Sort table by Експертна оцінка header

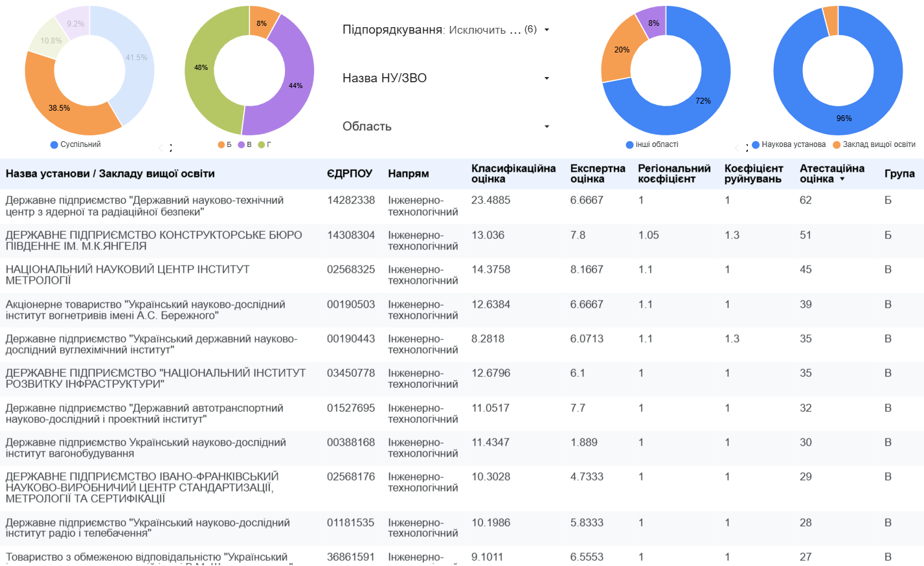[597, 174]
